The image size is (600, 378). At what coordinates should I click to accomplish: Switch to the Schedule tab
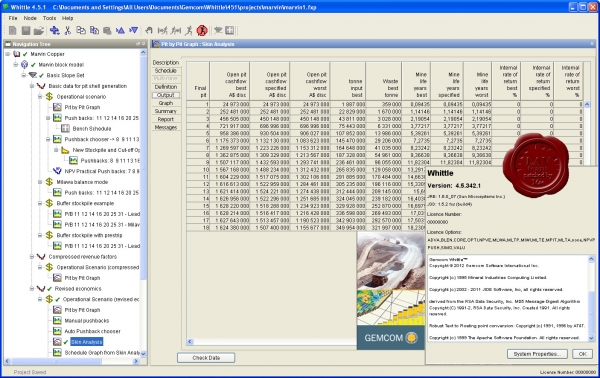point(166,70)
